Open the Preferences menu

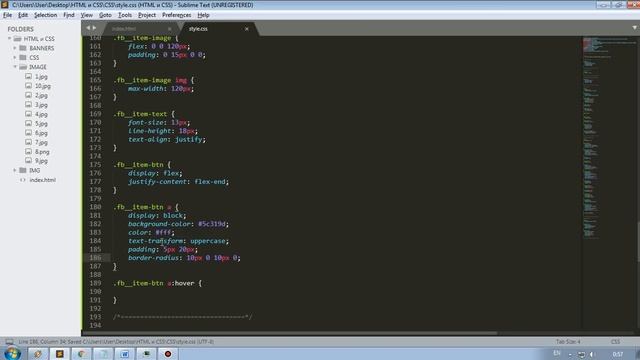click(176, 15)
